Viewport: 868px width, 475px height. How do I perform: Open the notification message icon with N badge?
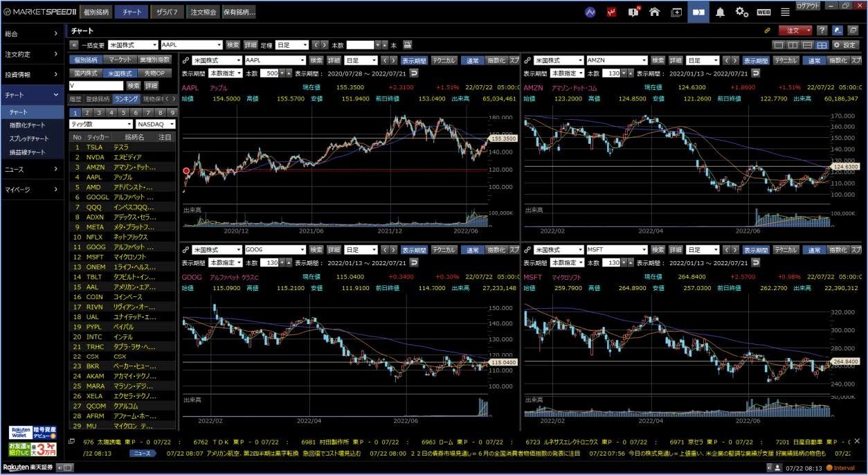pyautogui.click(x=633, y=12)
